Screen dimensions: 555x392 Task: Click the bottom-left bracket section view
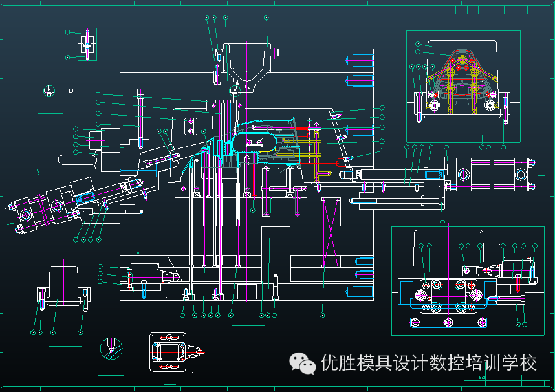(63, 287)
